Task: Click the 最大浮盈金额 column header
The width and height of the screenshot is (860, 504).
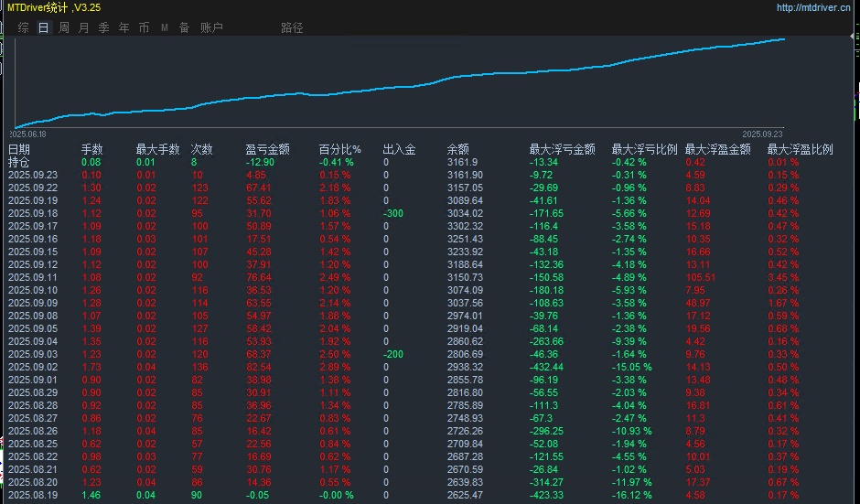Action: [x=718, y=149]
